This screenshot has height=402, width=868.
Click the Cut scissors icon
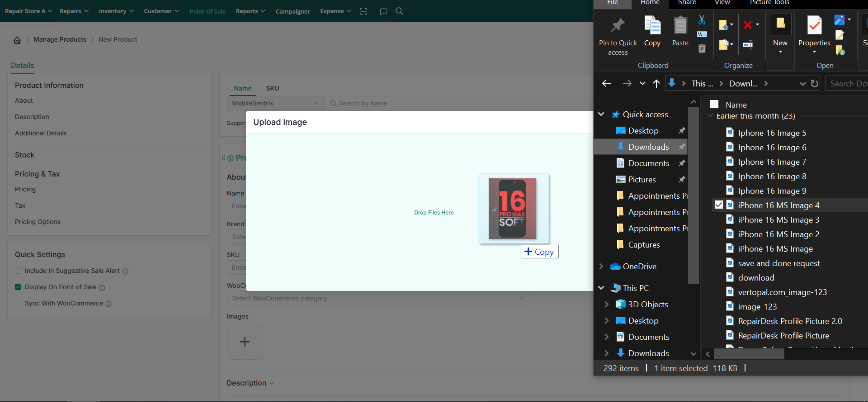pos(702,20)
